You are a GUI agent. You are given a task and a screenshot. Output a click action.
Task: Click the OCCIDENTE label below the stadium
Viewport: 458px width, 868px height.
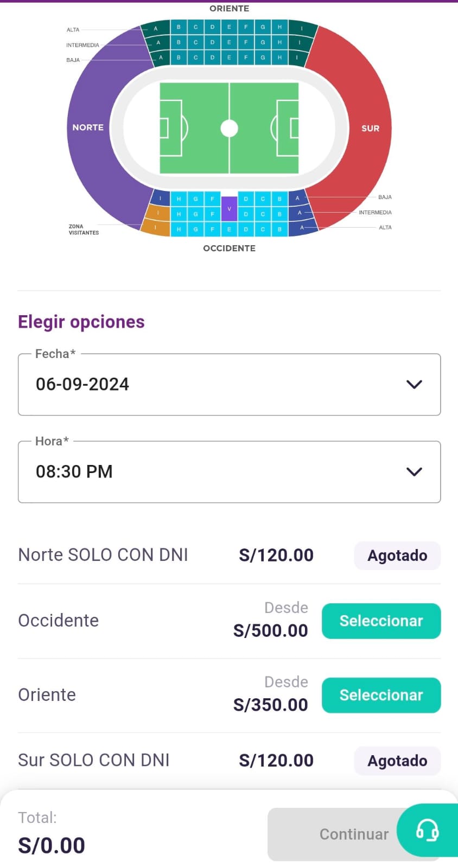click(229, 248)
